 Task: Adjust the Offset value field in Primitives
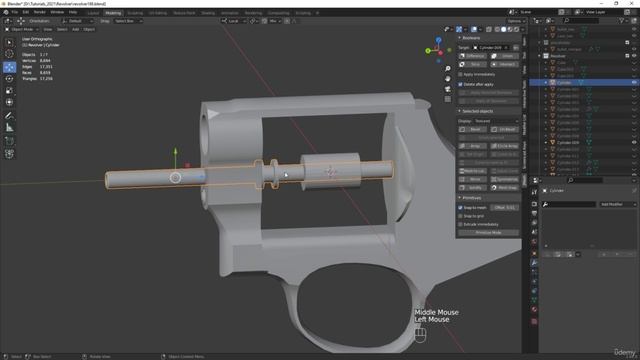[504, 208]
